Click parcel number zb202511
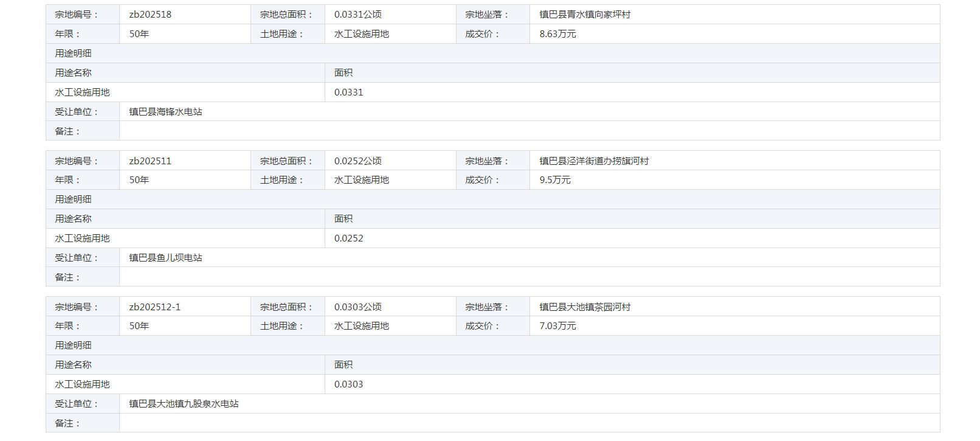Image resolution: width=980 pixels, height=441 pixels. (150, 161)
